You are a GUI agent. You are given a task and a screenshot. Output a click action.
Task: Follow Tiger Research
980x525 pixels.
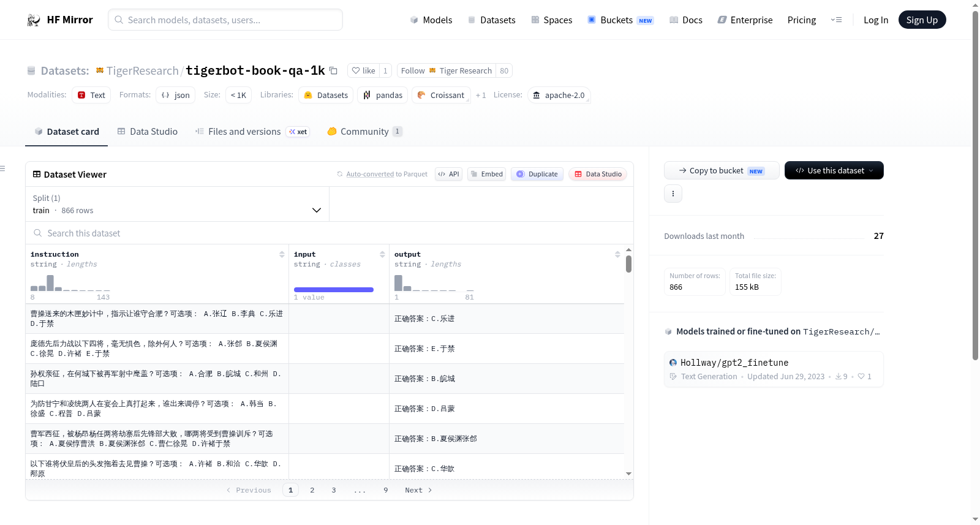click(446, 70)
